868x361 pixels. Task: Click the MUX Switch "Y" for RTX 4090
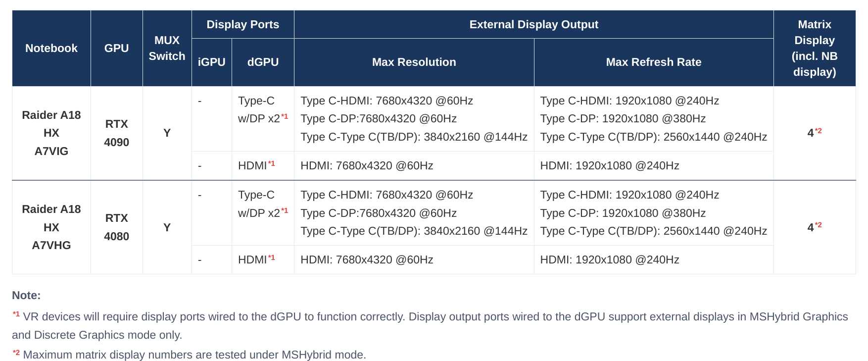(x=167, y=133)
